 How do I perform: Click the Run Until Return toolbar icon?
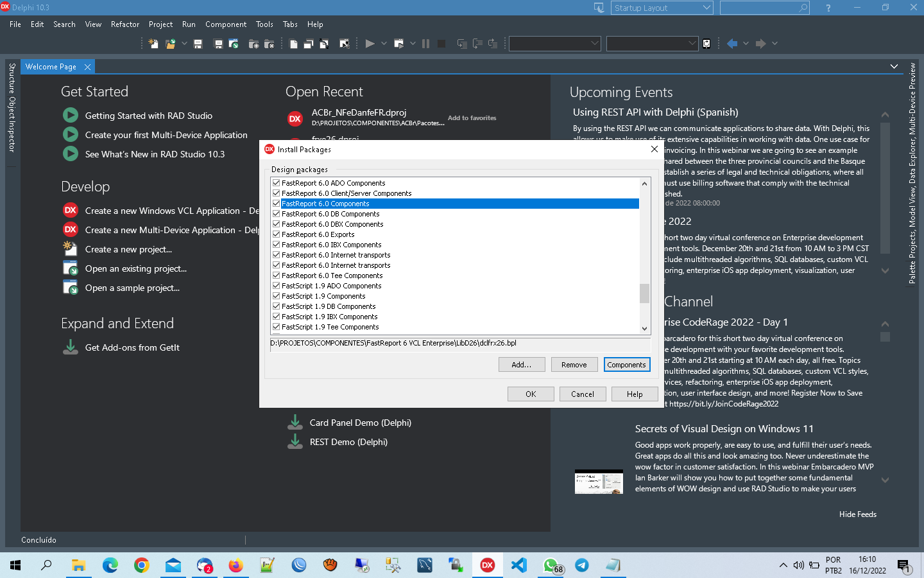(x=493, y=44)
